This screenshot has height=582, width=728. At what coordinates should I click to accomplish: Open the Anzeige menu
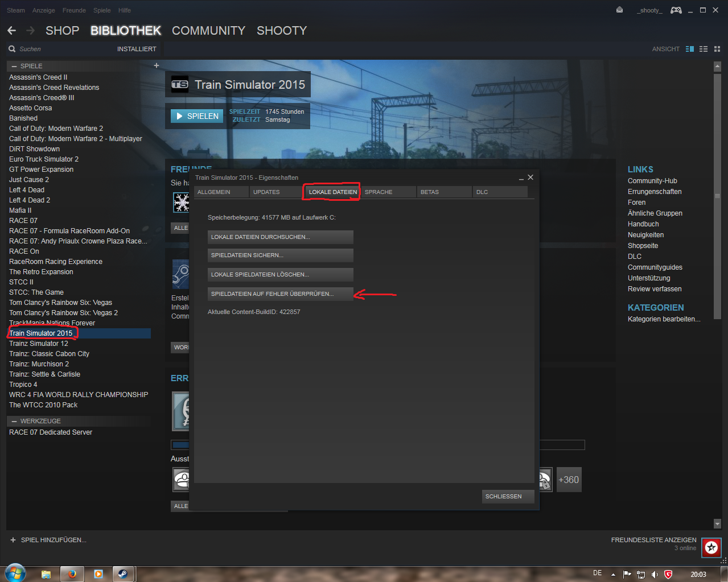pos(44,10)
